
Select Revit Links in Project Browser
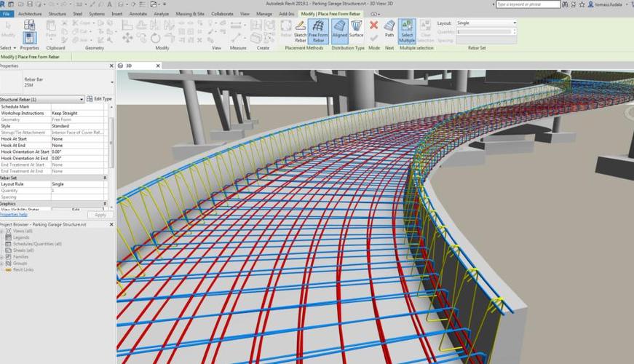click(23, 270)
